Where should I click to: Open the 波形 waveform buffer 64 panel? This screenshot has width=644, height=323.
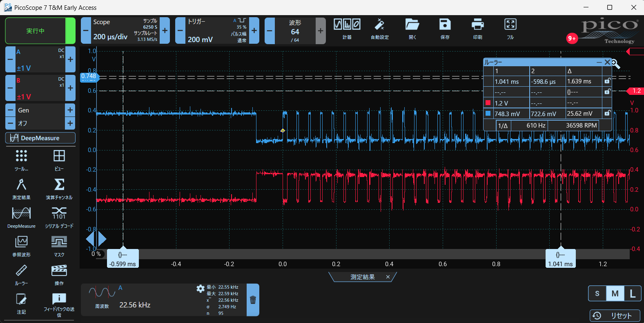click(295, 31)
